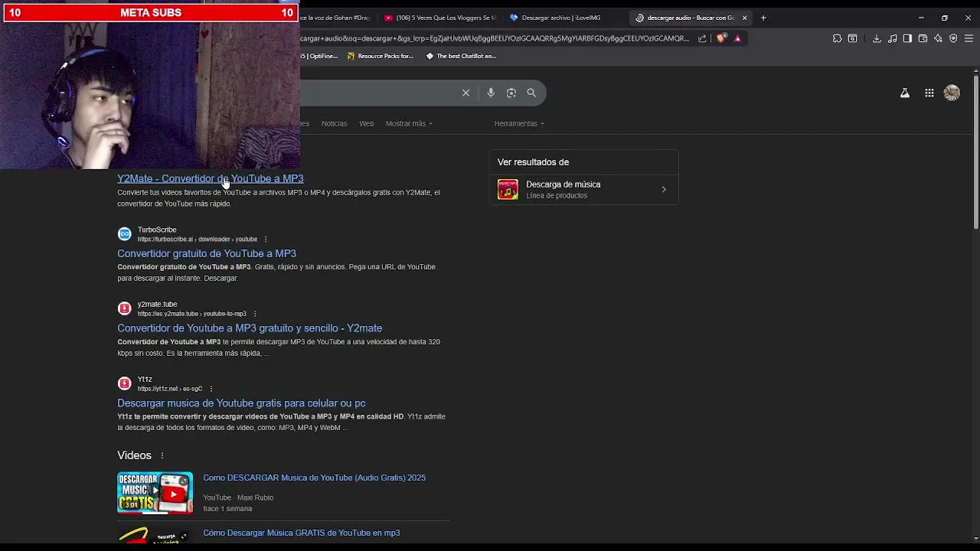
Task: Click the 'Ver resultados de' heading
Action: click(533, 162)
